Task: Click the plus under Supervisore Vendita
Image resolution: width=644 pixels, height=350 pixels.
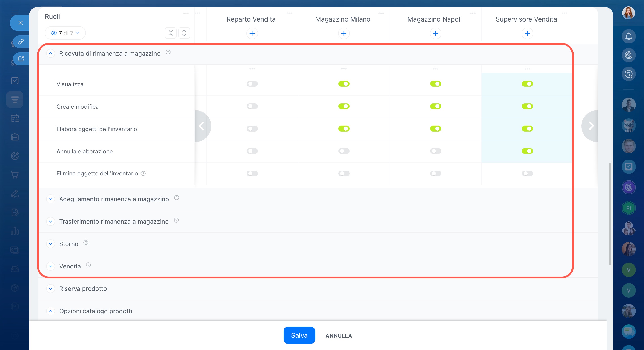Action: pyautogui.click(x=527, y=33)
